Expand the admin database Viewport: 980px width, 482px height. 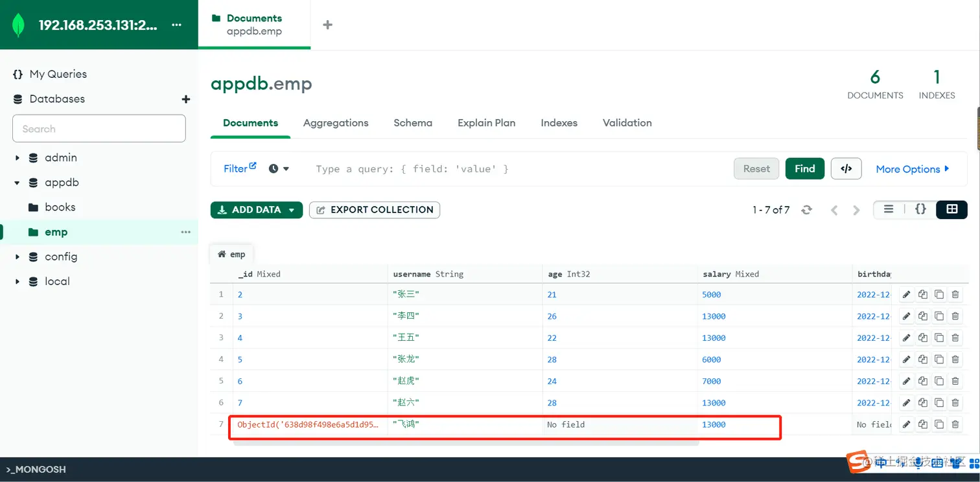coord(17,158)
